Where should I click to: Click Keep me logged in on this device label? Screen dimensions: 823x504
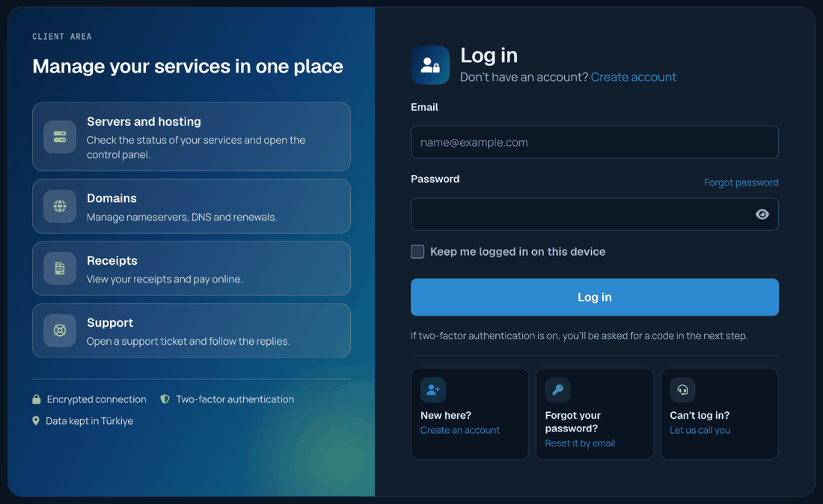pos(518,252)
